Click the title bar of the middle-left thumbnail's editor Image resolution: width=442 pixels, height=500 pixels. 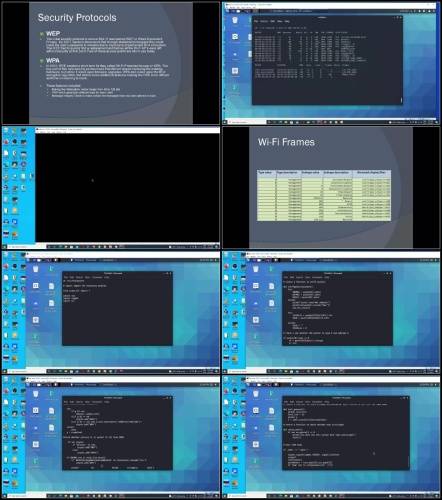117,273
